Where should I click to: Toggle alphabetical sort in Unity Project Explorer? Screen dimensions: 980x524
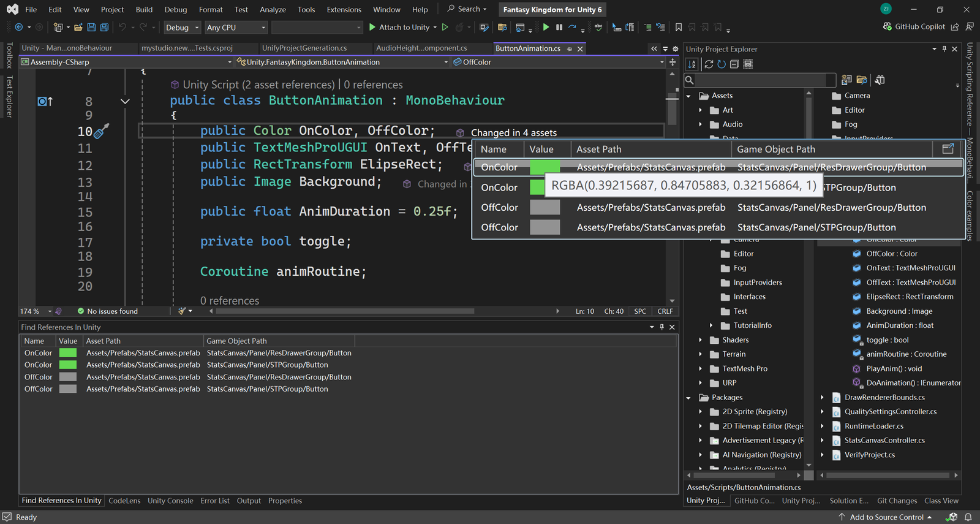[692, 64]
